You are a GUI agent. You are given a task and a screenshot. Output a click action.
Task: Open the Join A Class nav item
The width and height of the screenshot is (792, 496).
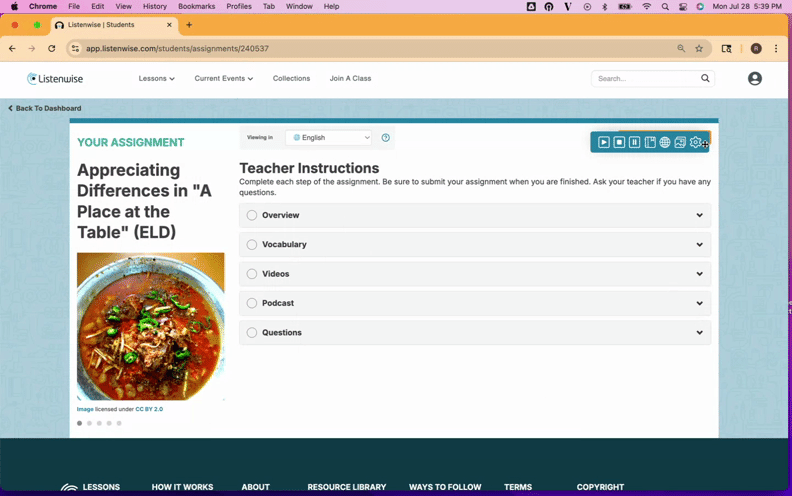351,78
